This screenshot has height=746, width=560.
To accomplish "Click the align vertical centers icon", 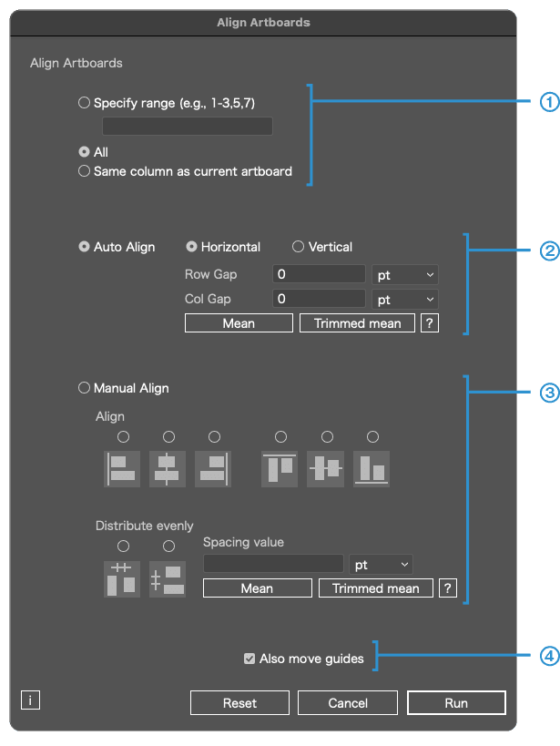I will click(x=326, y=468).
